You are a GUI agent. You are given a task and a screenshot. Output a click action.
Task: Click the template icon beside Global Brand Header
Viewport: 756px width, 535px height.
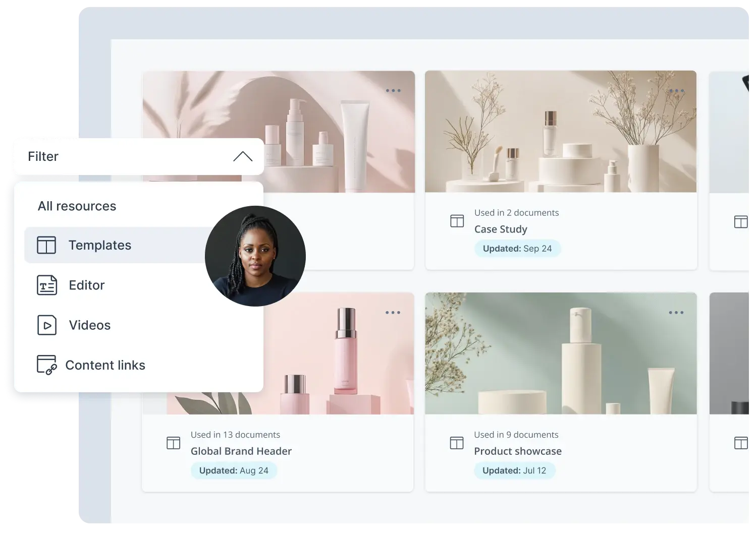coord(173,442)
